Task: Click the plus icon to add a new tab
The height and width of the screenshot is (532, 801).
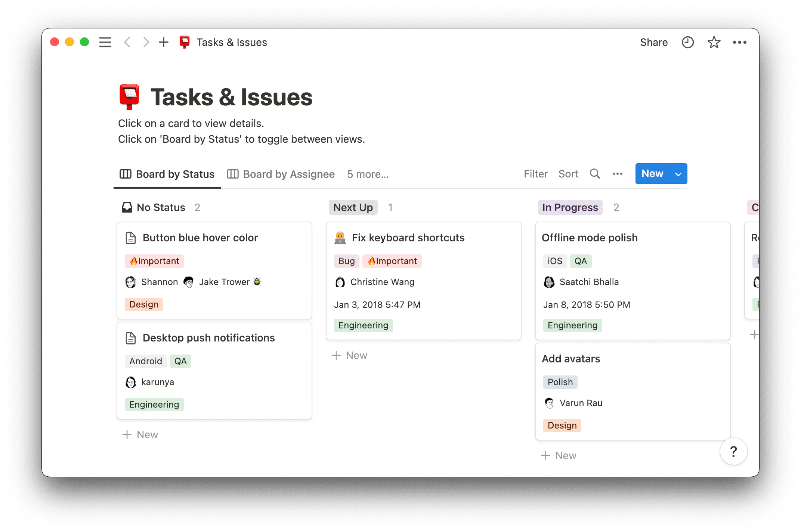Action: coord(164,42)
